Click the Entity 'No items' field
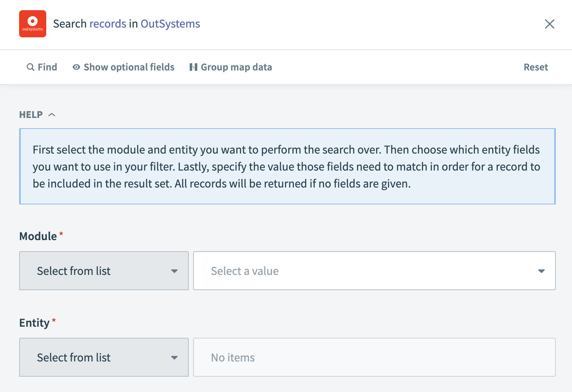The width and height of the screenshot is (572, 392). (374, 357)
